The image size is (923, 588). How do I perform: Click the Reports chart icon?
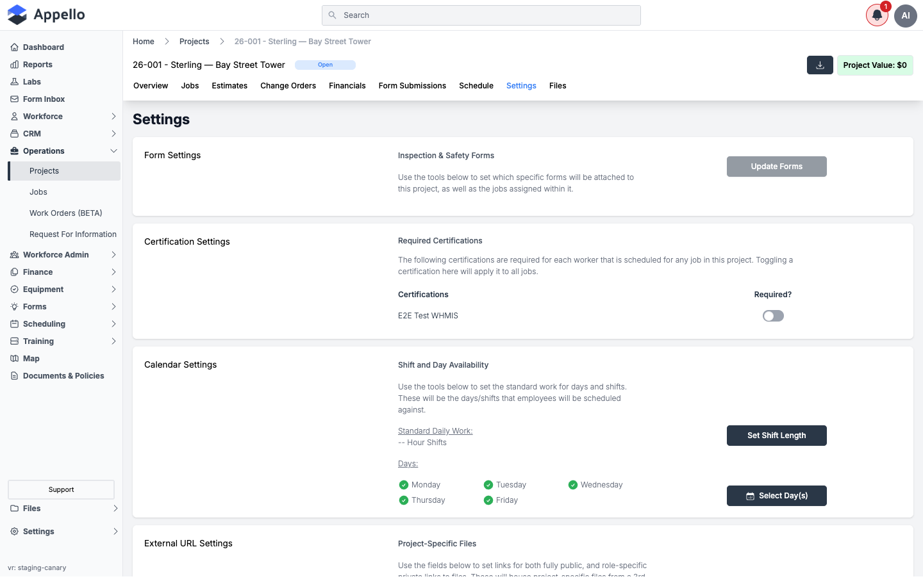tap(14, 65)
